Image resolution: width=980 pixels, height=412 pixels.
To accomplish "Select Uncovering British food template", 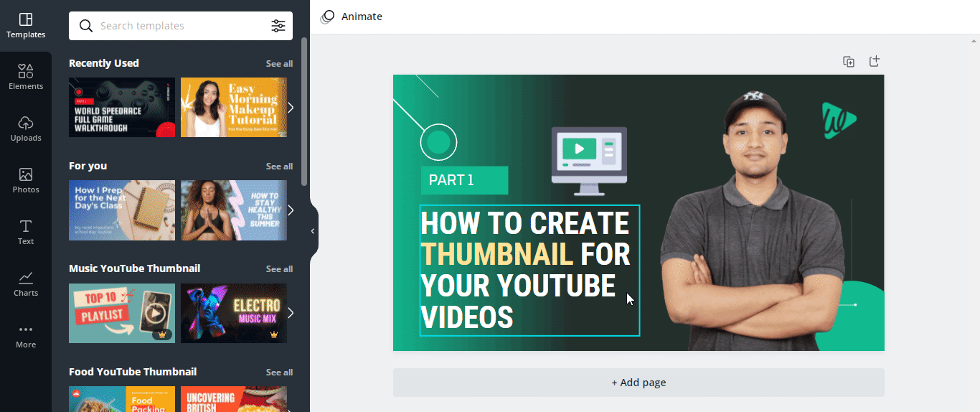I will click(234, 399).
